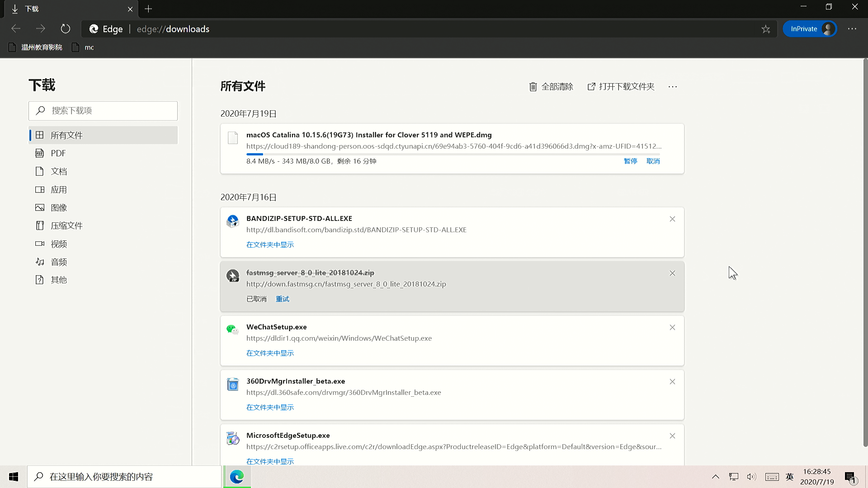The image size is (868, 488).
Task: Click the Bandizip installer icon
Action: (x=233, y=221)
